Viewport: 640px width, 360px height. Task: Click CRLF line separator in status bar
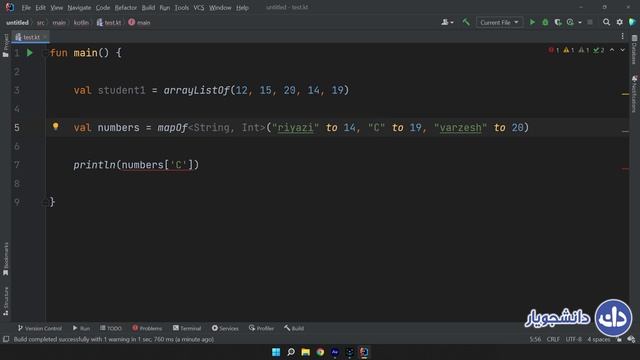point(553,339)
